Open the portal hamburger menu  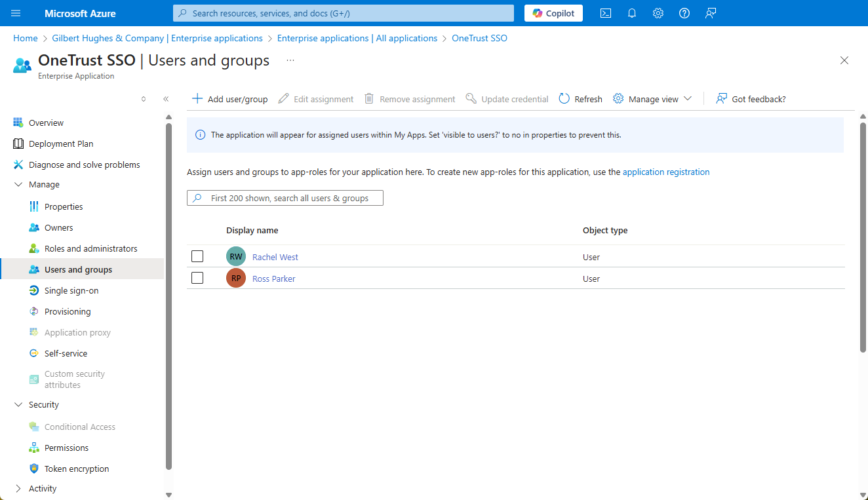(x=15, y=12)
